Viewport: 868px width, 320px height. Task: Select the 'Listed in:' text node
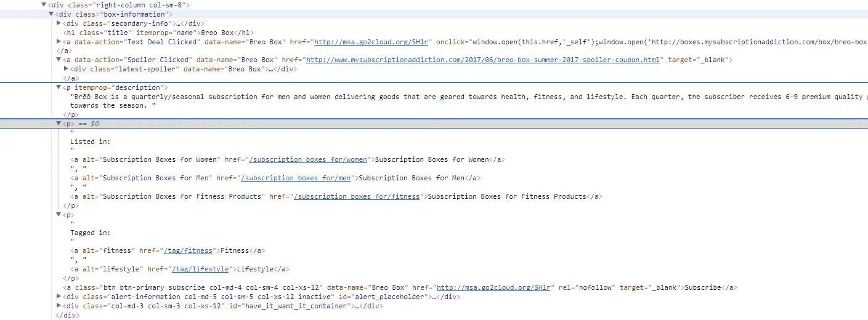pos(91,142)
